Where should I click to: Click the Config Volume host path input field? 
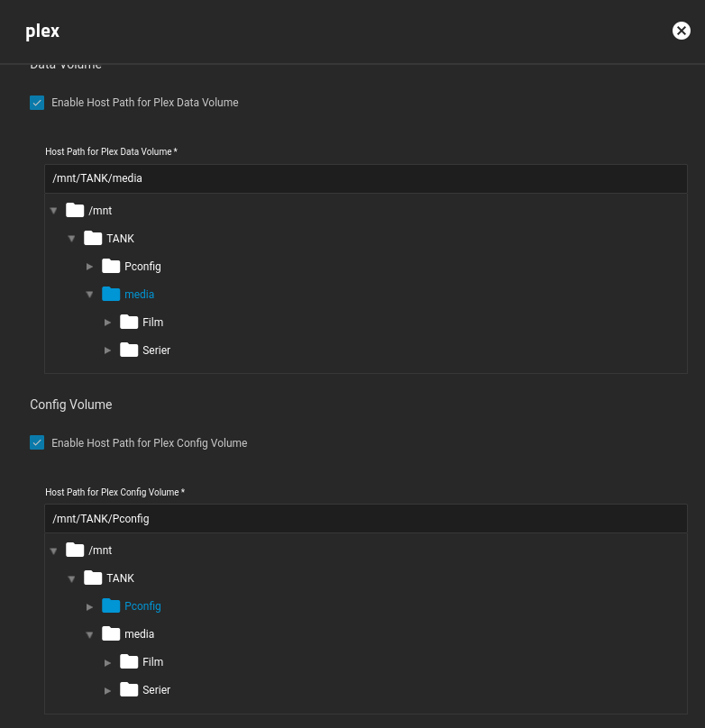[x=365, y=518]
